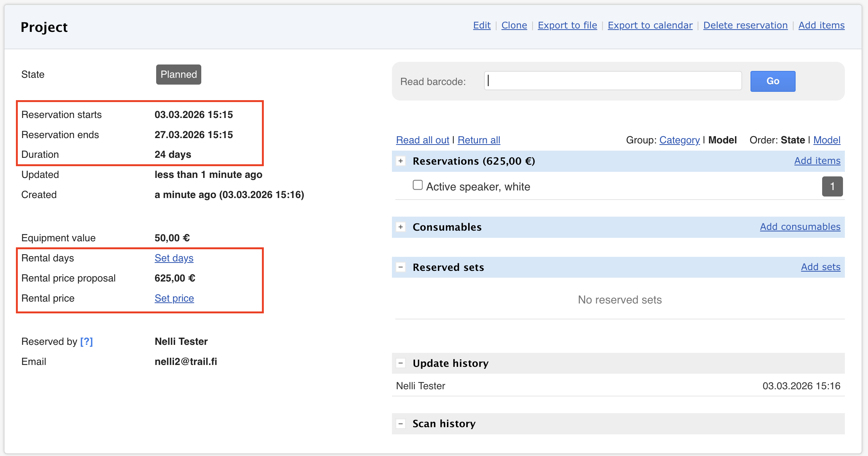Screen dimensions: 868x456
Task: Click Delete reservation link
Action: (x=745, y=25)
